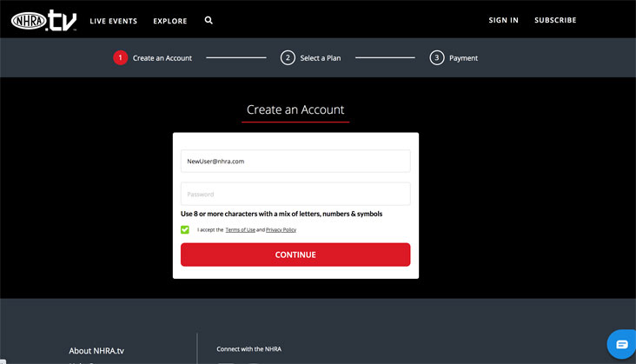Select the 'Create an Account' step label

click(x=162, y=58)
